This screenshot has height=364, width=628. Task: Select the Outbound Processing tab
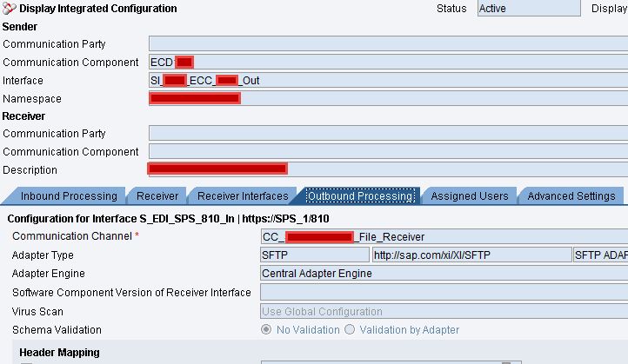pyautogui.click(x=360, y=196)
